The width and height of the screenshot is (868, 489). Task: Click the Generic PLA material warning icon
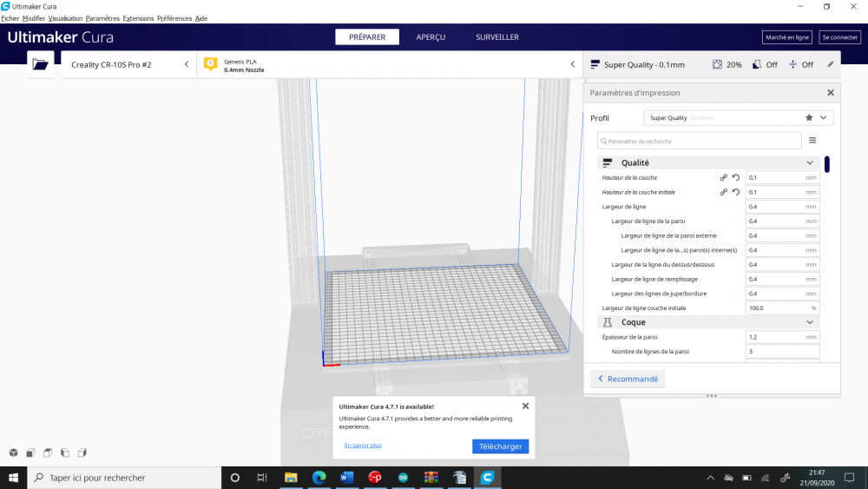coord(210,64)
